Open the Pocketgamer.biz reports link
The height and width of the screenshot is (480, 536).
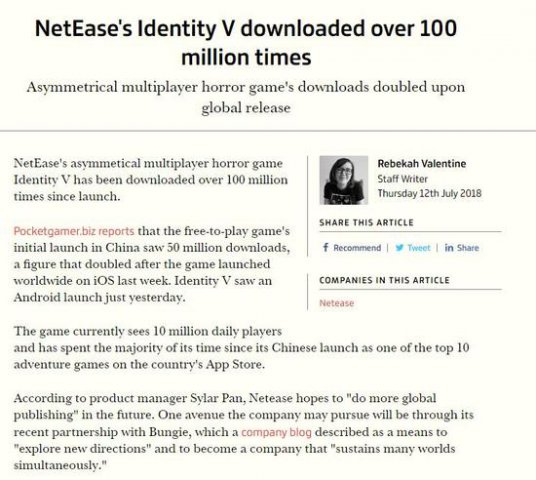tap(74, 231)
